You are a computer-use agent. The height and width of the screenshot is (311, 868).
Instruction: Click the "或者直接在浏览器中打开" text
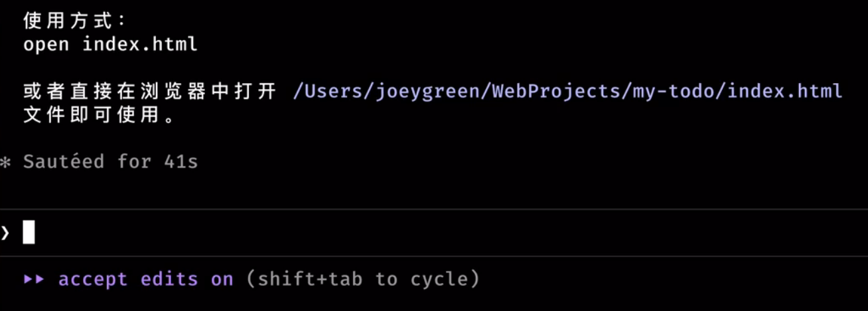[149, 91]
